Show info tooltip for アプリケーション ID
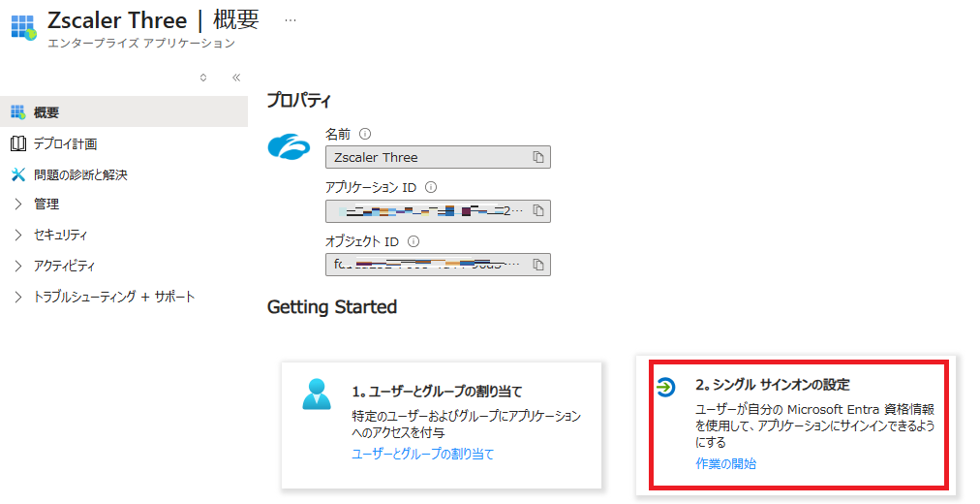Viewport: 980px width, 504px height. tap(431, 188)
